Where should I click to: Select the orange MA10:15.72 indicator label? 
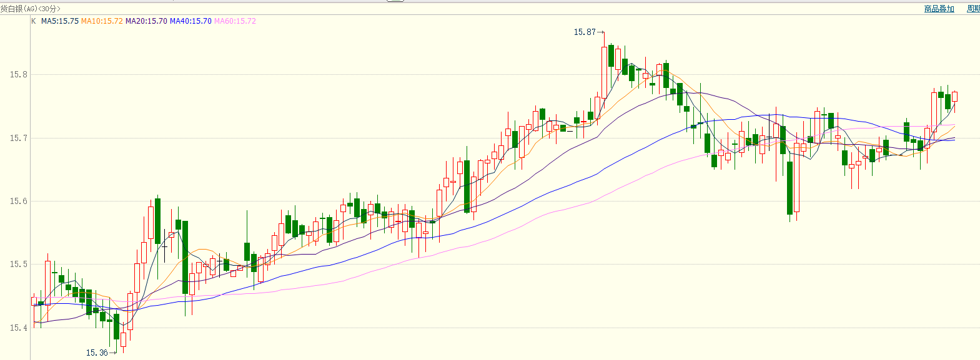[102, 21]
